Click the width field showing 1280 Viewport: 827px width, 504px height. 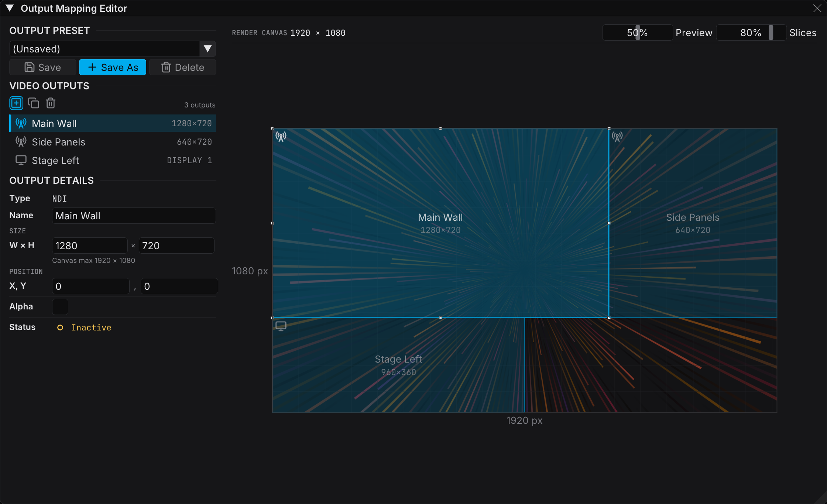click(x=90, y=246)
